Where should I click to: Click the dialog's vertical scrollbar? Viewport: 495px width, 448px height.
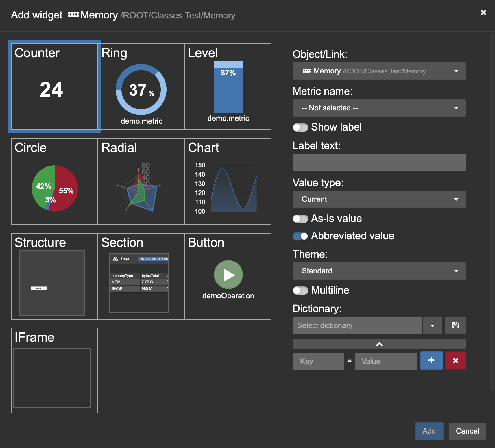(x=492, y=212)
